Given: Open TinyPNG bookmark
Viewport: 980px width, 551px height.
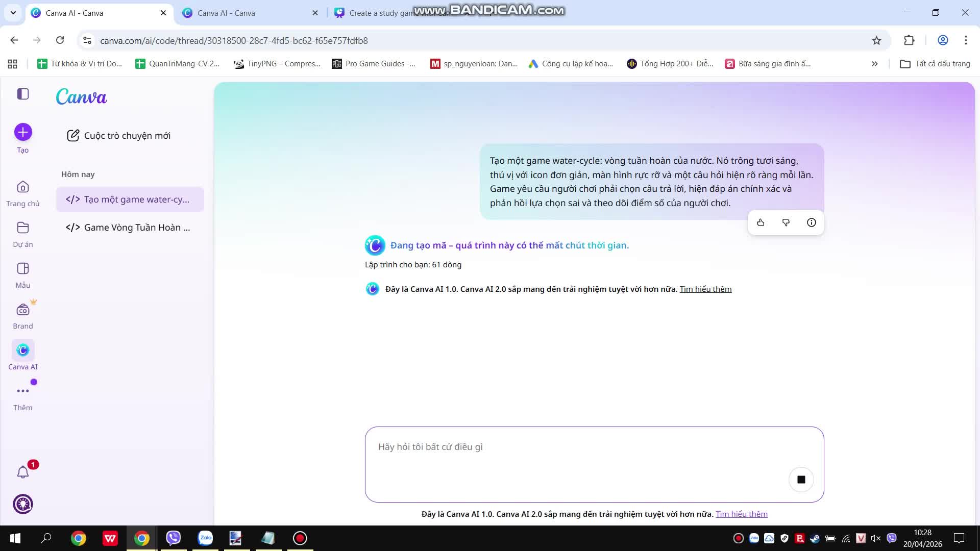Looking at the screenshot, I should point(277,64).
